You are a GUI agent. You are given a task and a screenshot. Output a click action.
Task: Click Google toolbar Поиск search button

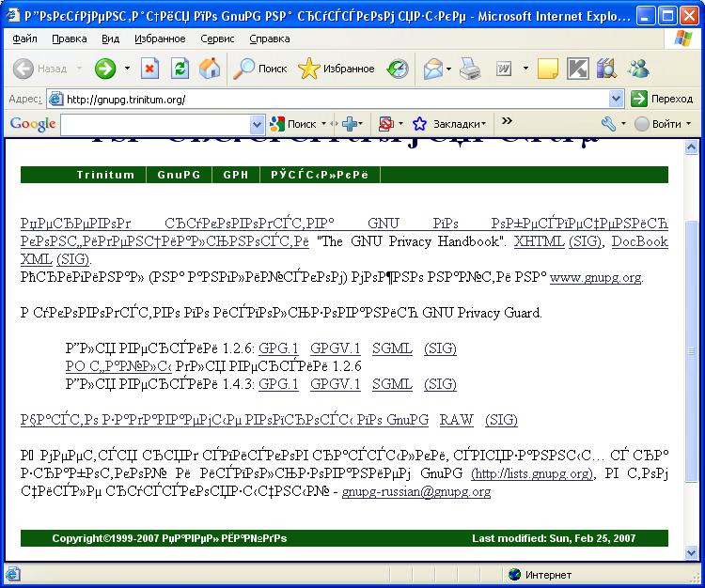(293, 124)
